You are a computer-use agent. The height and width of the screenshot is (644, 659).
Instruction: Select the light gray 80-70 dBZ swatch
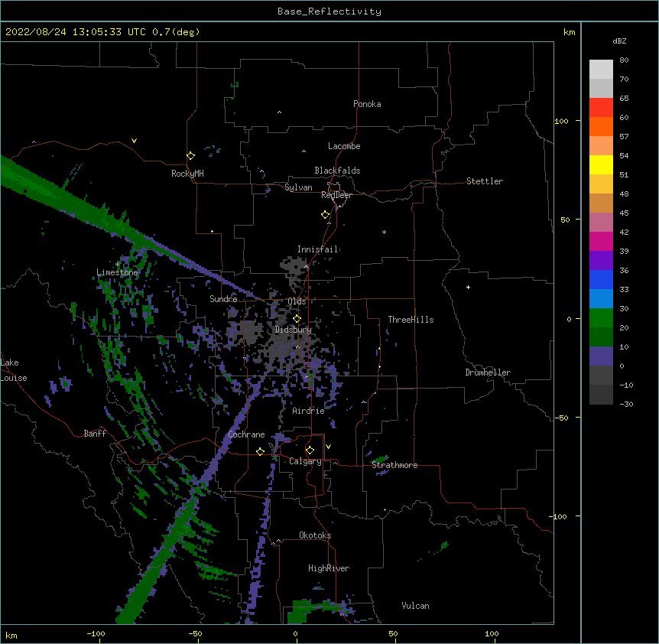601,70
